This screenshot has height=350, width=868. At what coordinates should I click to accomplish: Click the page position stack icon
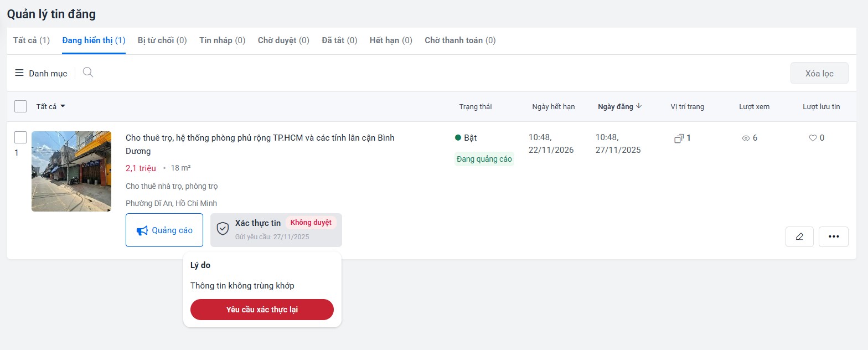point(679,138)
